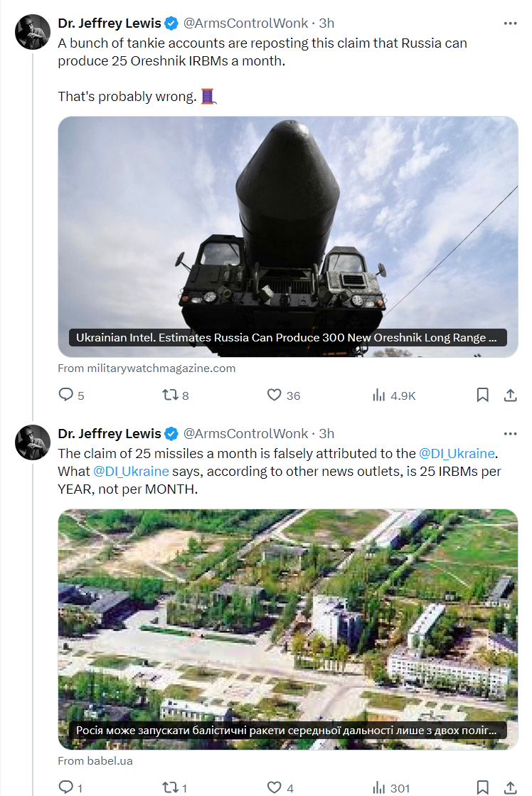Reply to the second tweet about @DI_Ukraine

tap(66, 787)
